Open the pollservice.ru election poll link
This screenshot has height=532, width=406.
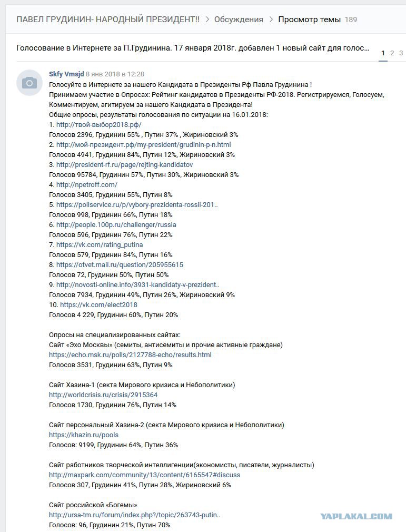137,204
